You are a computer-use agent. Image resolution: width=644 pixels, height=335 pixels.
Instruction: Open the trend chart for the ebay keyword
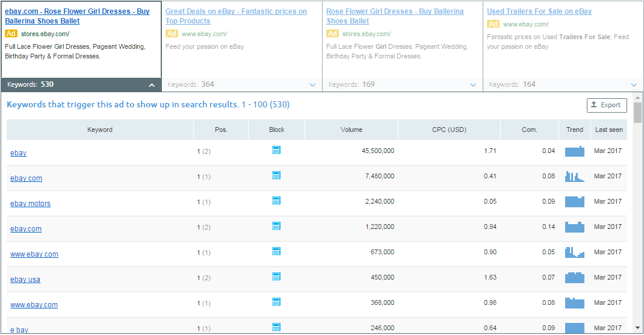point(575,151)
